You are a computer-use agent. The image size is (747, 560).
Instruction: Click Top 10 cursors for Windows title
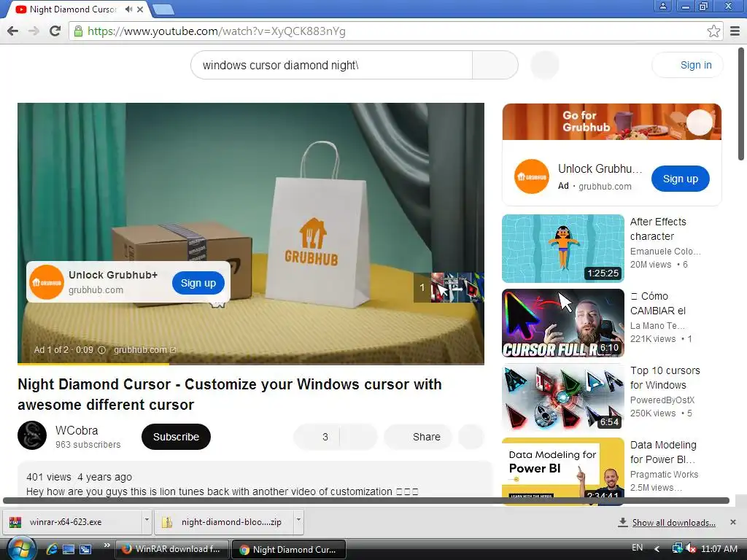(x=665, y=378)
